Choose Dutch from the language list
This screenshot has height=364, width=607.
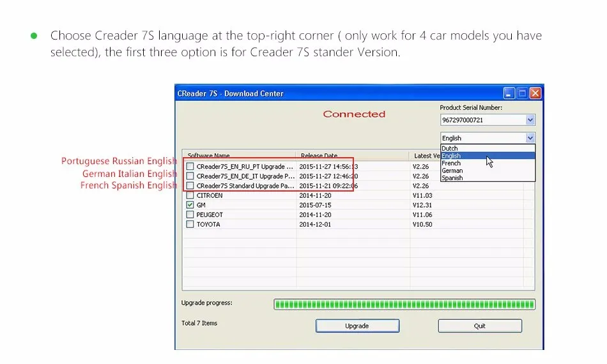coord(450,148)
